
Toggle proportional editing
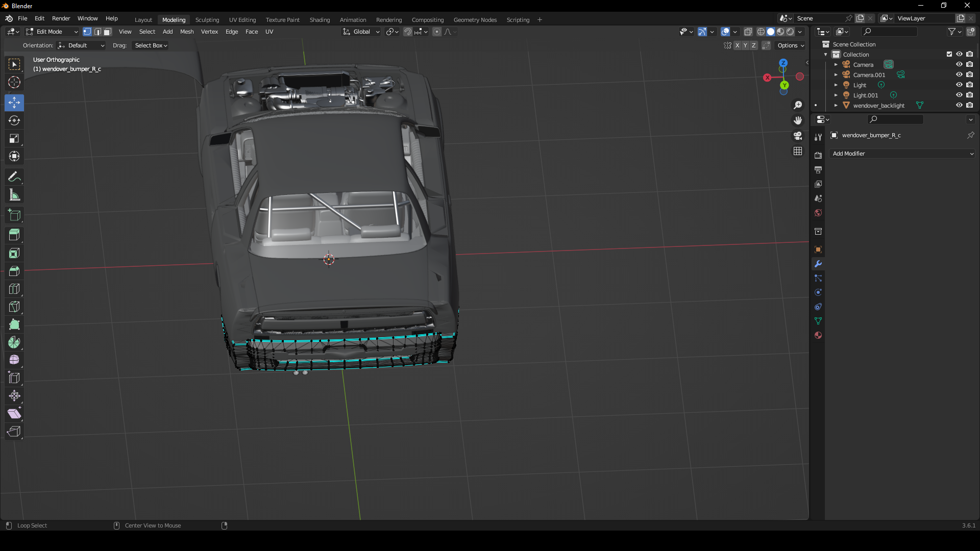(437, 32)
